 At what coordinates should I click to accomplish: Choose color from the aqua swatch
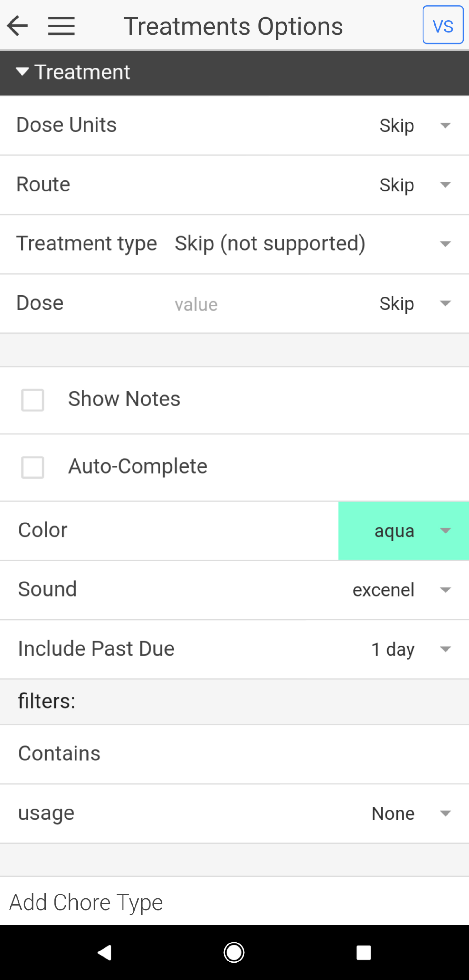click(x=403, y=531)
